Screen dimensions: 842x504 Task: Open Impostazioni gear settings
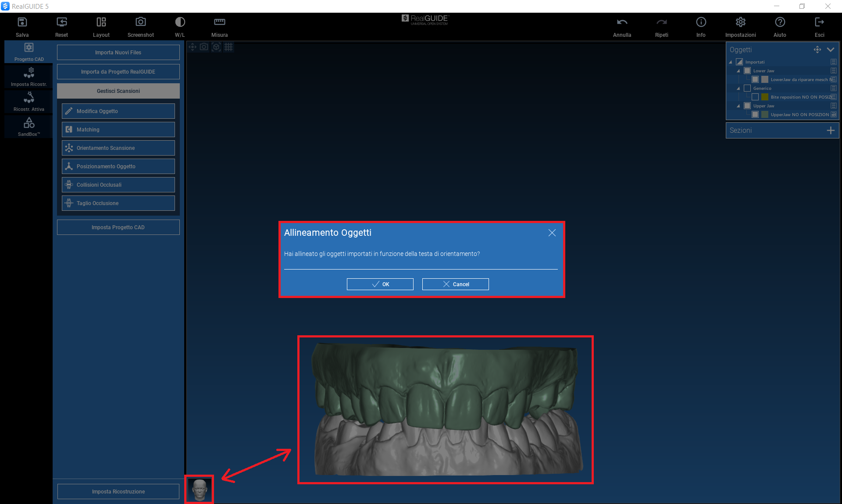coord(740,22)
